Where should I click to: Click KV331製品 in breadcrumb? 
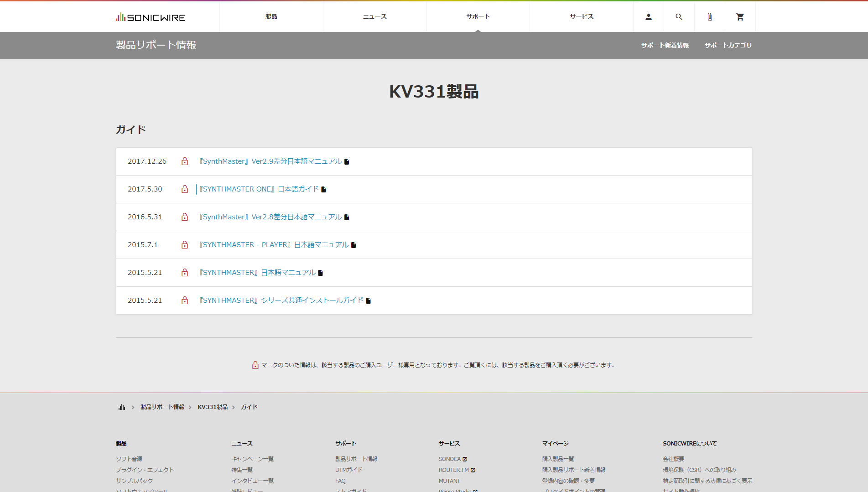click(213, 407)
